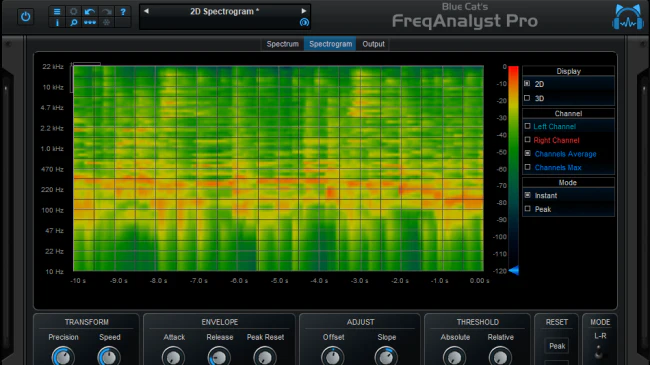Image resolution: width=650 pixels, height=365 pixels.
Task: Click the red-to-blue dB color scale bar
Action: (x=514, y=168)
